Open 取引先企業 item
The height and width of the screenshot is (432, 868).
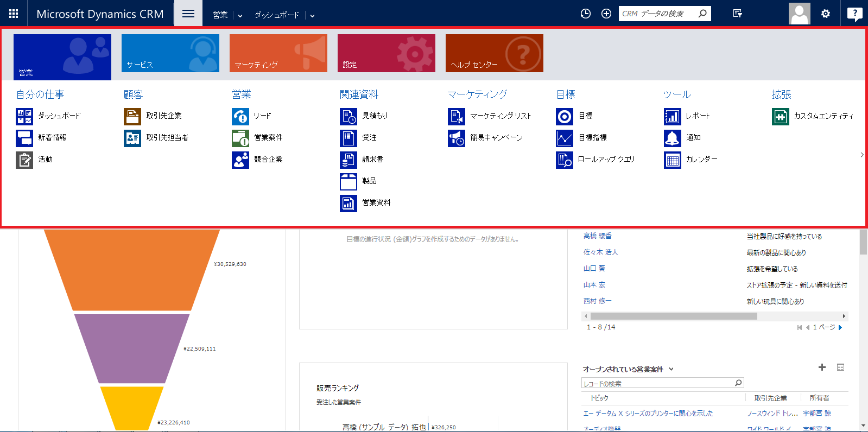tap(153, 116)
